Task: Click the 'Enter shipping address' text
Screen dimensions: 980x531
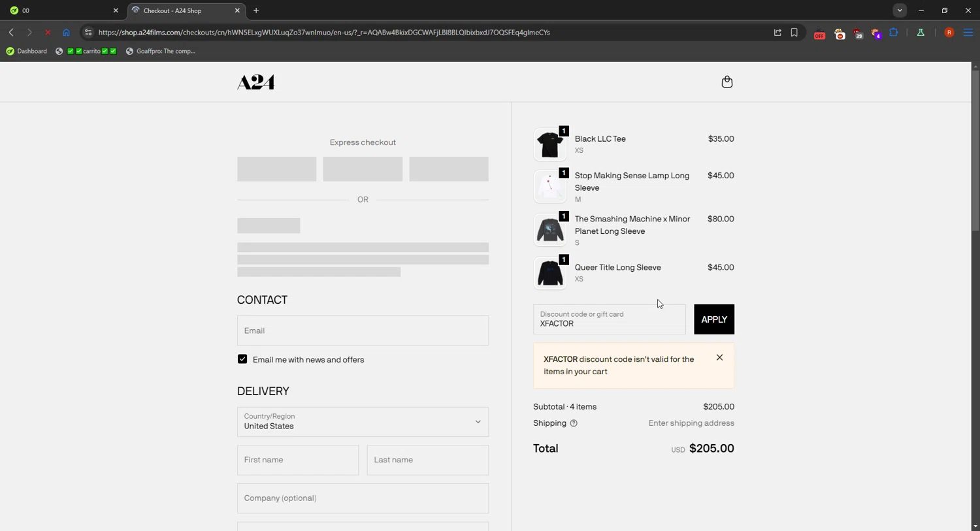Action: click(691, 423)
